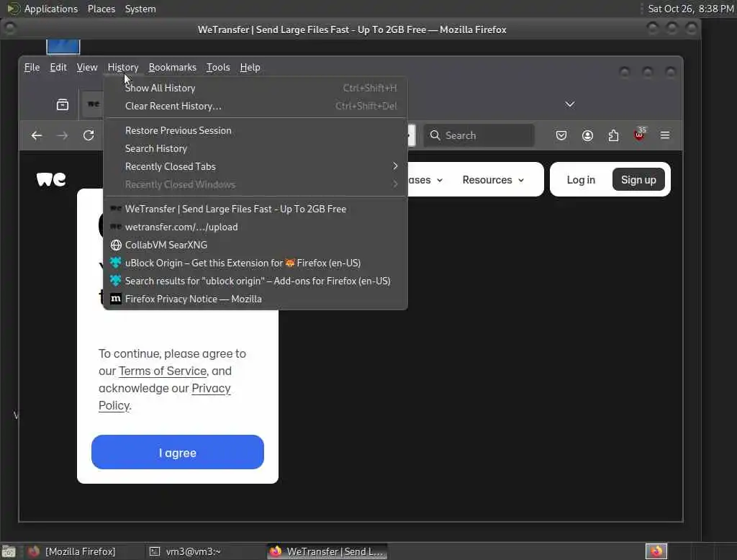Click the globe icon beside CollabVM SearXNG
737x560 pixels.
tap(116, 245)
